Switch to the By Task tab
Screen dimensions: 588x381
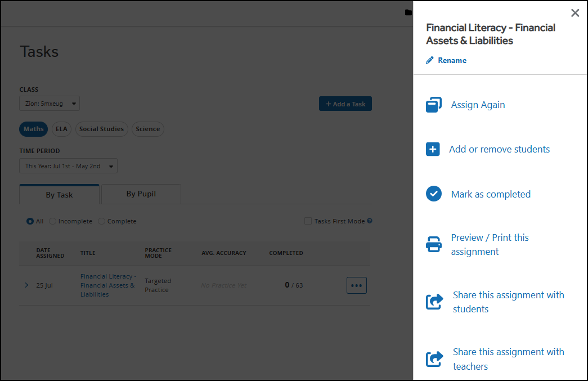click(x=59, y=195)
